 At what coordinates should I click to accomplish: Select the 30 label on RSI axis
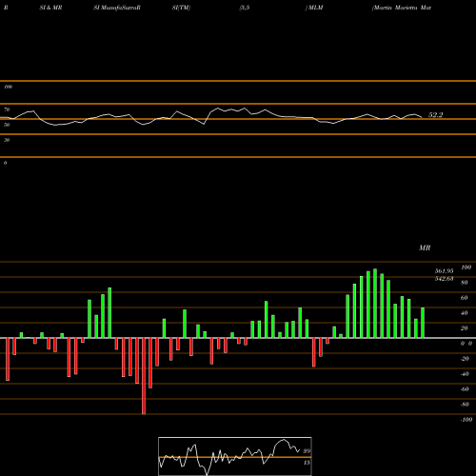(x=7, y=140)
